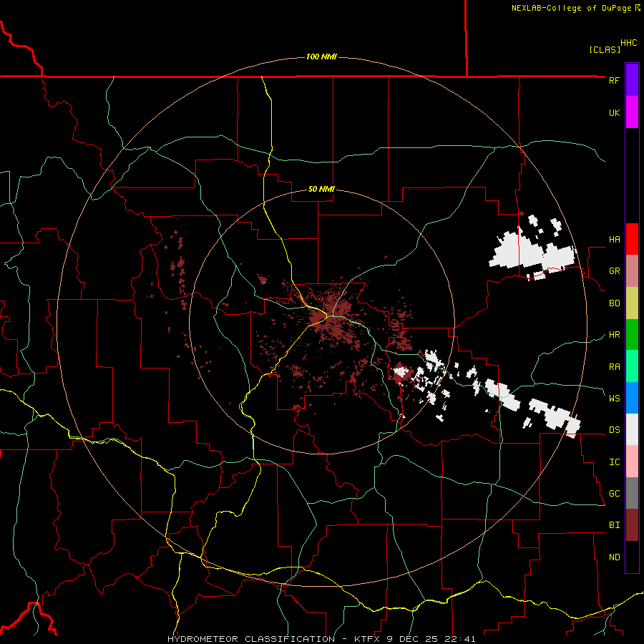Click the DS legend label

tap(614, 430)
